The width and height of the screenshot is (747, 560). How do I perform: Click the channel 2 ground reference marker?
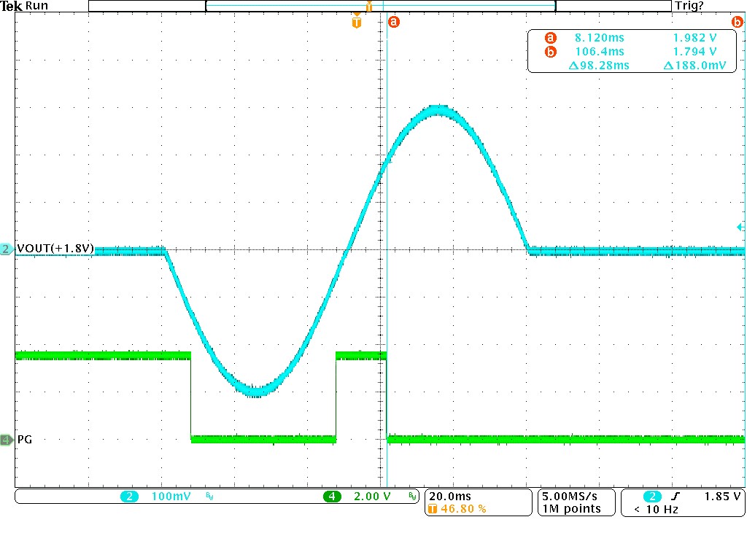(7, 249)
